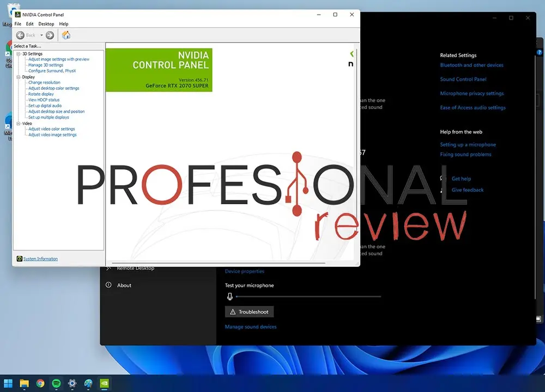
Task: Click the microphone test level bar
Action: pos(308,297)
